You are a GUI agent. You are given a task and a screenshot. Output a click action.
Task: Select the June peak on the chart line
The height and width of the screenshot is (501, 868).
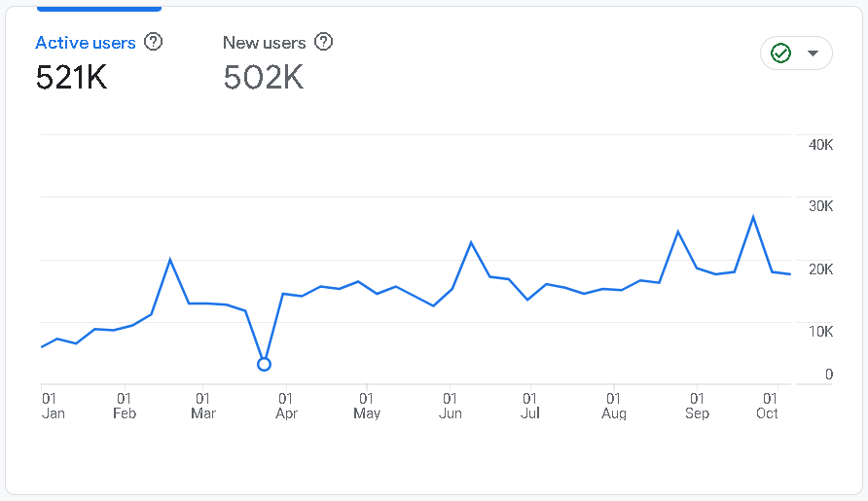click(x=471, y=242)
